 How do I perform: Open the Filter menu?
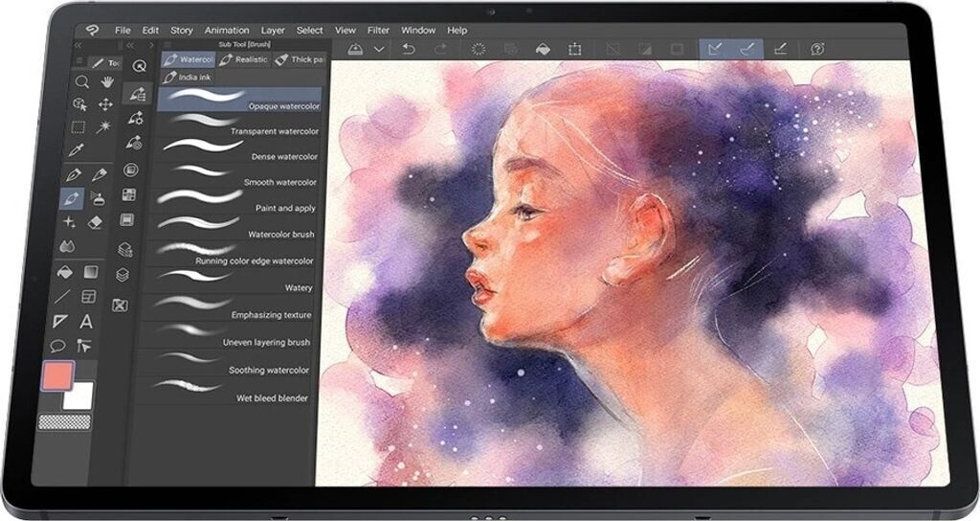tap(378, 30)
